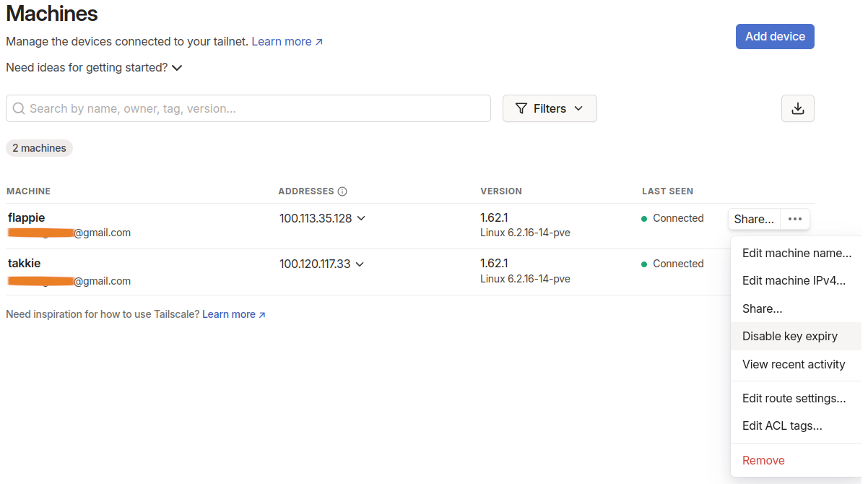Expand 'Need ideas for getting started?'
The image size is (868, 484).
95,68
